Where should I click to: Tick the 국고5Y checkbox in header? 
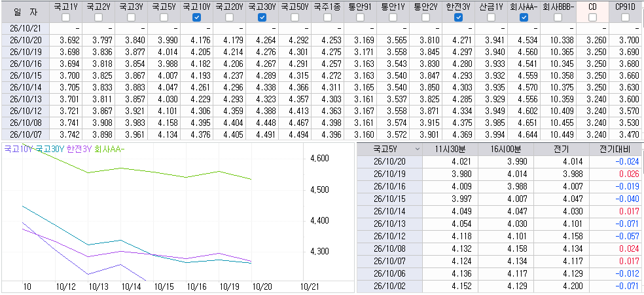pos(164,17)
